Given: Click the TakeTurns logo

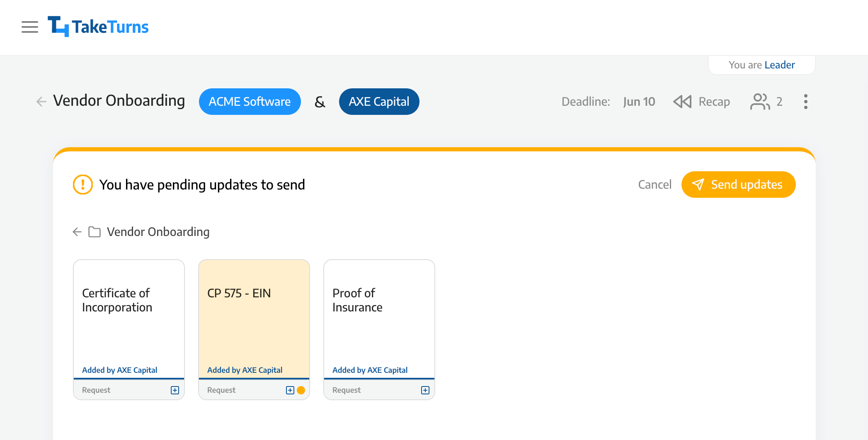Looking at the screenshot, I should coord(98,27).
